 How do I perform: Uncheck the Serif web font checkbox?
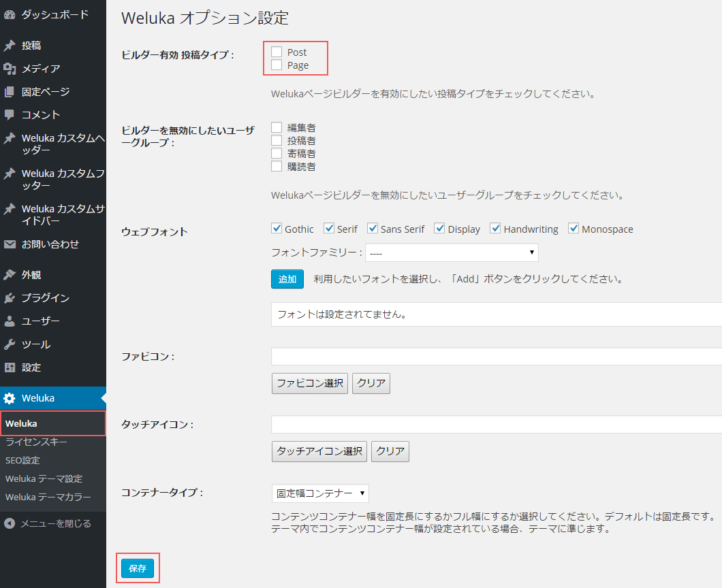click(329, 228)
